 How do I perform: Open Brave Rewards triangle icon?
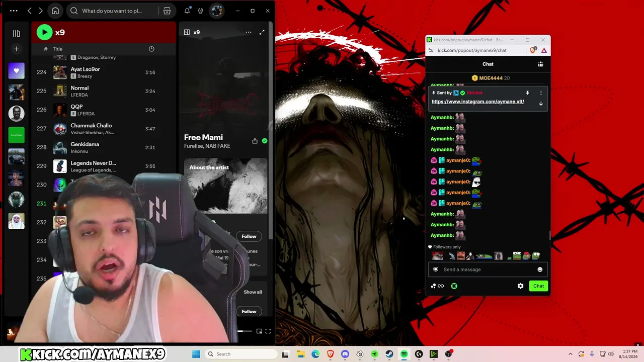click(544, 50)
